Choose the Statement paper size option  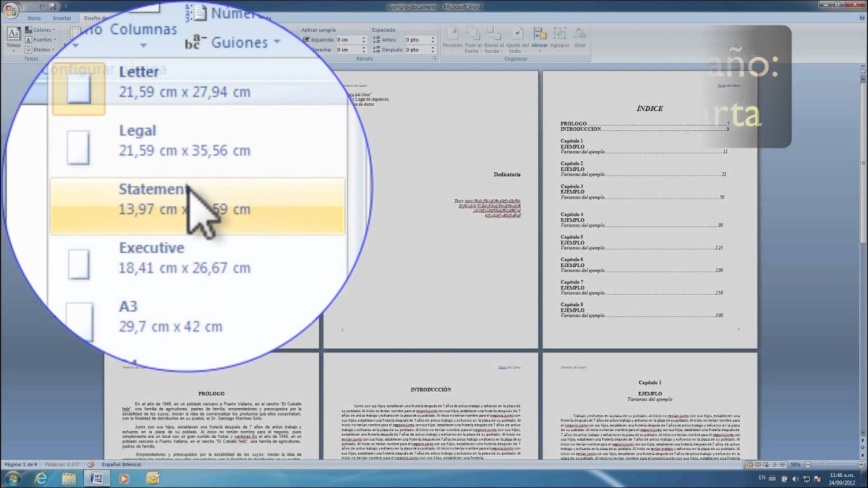click(x=197, y=206)
